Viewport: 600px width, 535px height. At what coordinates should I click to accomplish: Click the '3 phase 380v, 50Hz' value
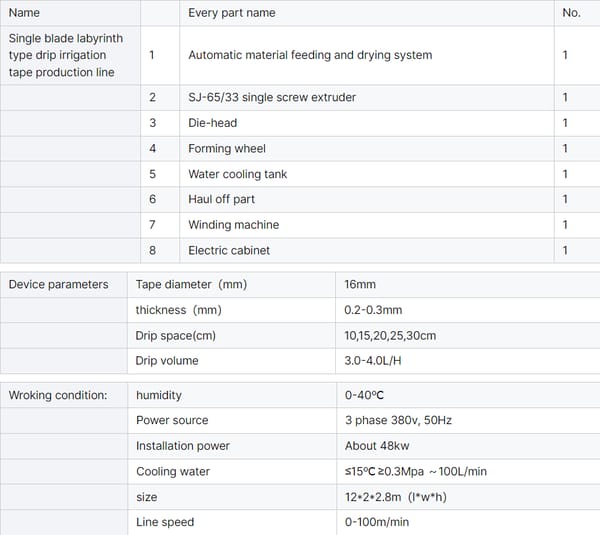coord(398,421)
